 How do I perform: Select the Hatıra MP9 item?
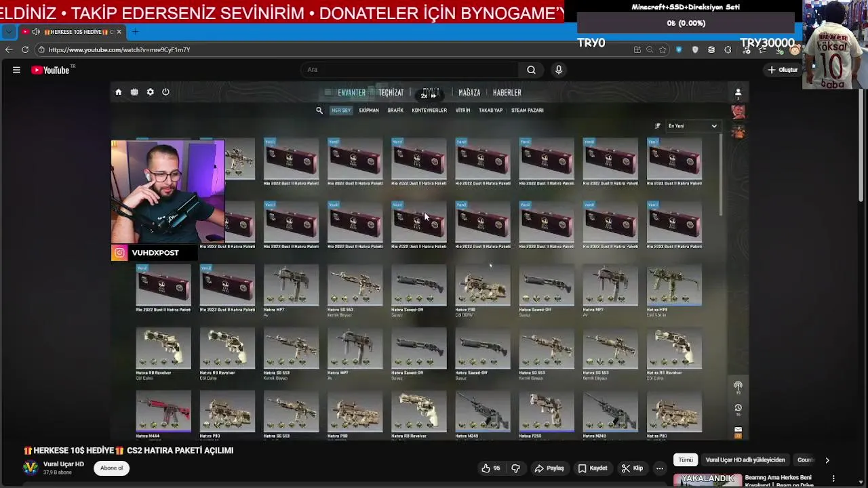674,291
